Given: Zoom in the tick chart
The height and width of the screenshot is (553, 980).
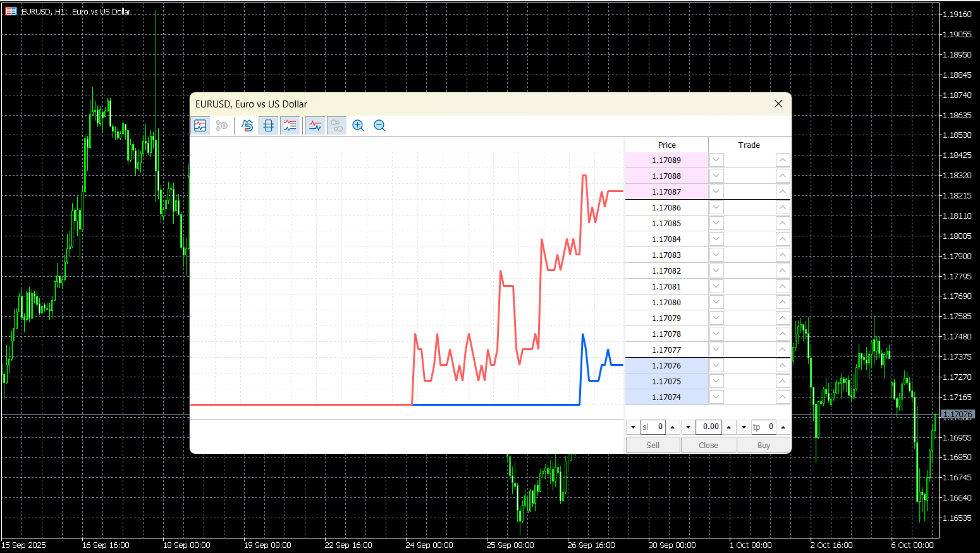Looking at the screenshot, I should (x=358, y=126).
